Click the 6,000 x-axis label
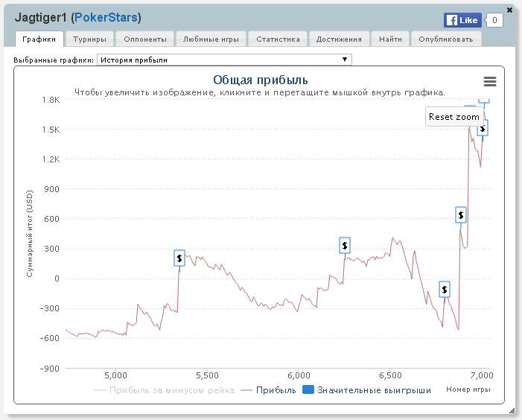The image size is (522, 420). [x=299, y=375]
